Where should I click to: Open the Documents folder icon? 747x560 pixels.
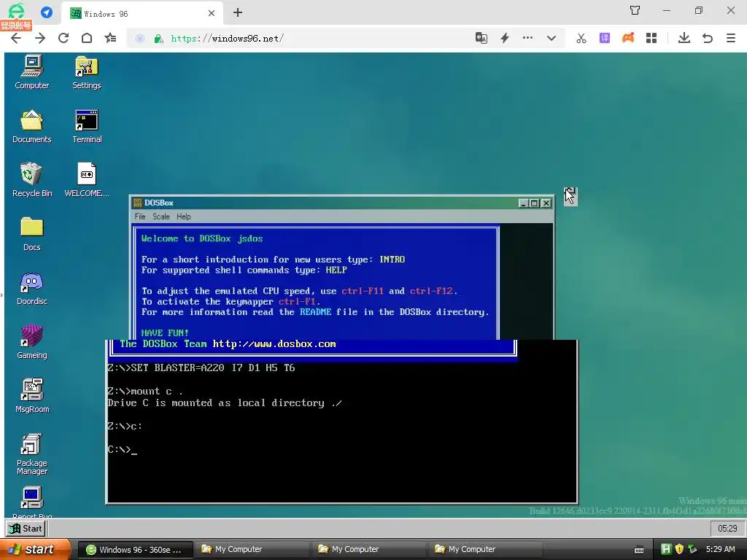click(32, 126)
